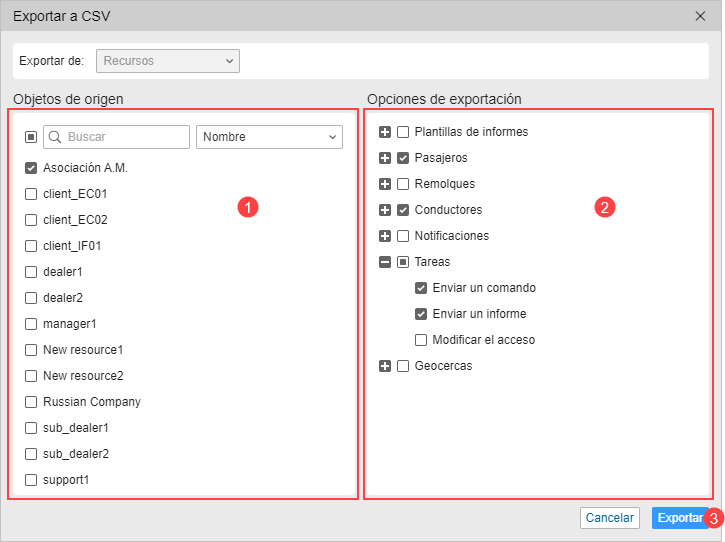The height and width of the screenshot is (542, 725).
Task: Click the search magnifier icon
Action: [x=55, y=137]
